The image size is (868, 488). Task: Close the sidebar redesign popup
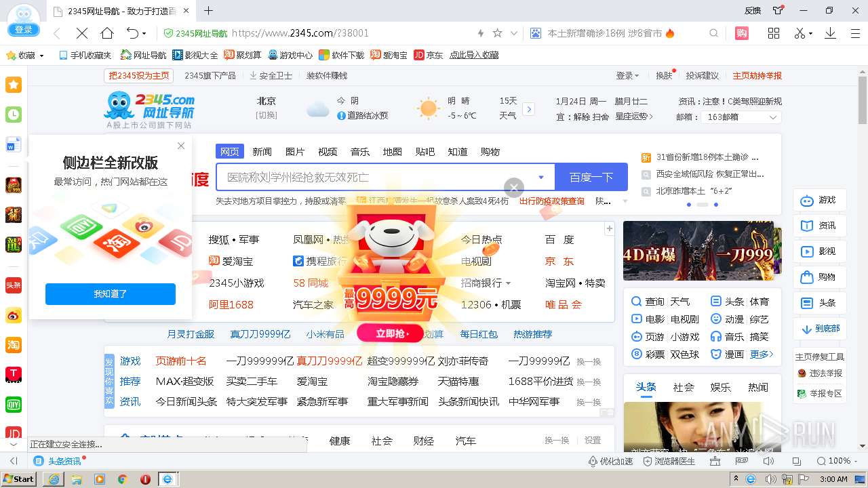click(181, 146)
